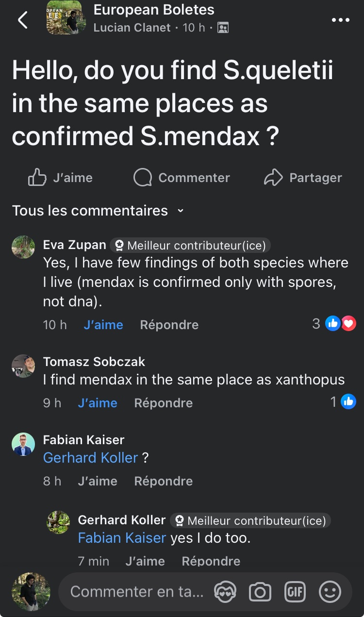Tap the Commenter speech bubble icon

[x=143, y=178]
